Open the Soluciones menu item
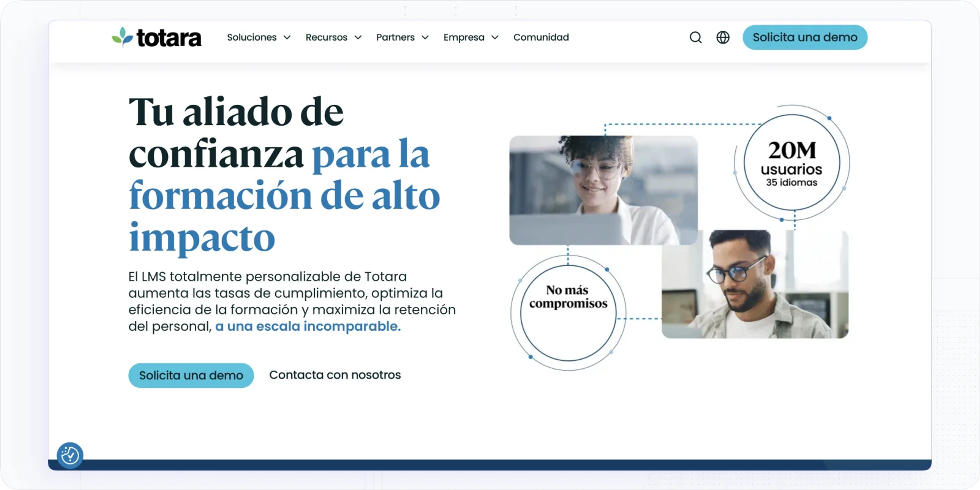Screen dimensions: 980x490 (x=252, y=37)
